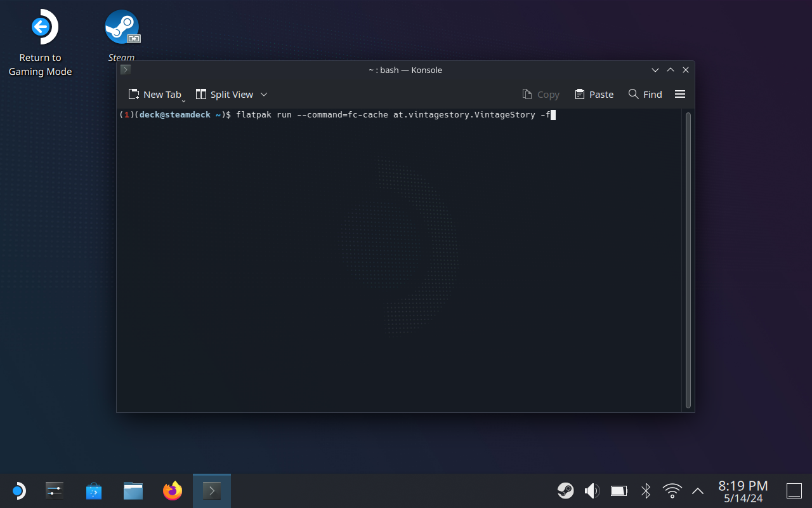Click the Split View button
The image size is (812, 508).
coord(225,94)
